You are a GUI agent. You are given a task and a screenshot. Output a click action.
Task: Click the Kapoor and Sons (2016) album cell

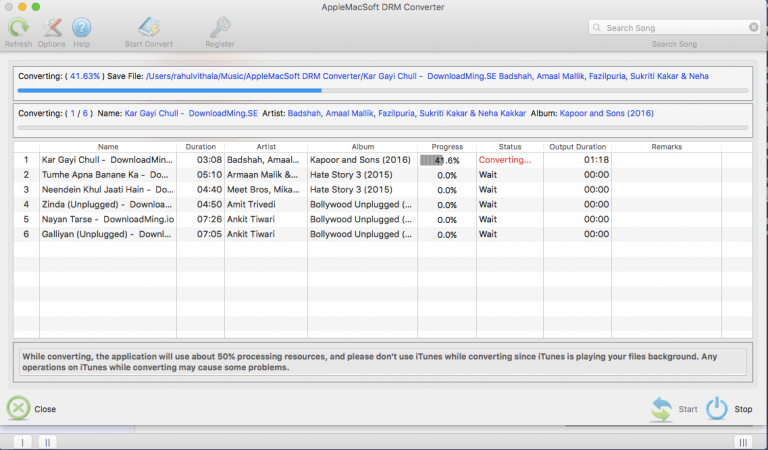360,160
